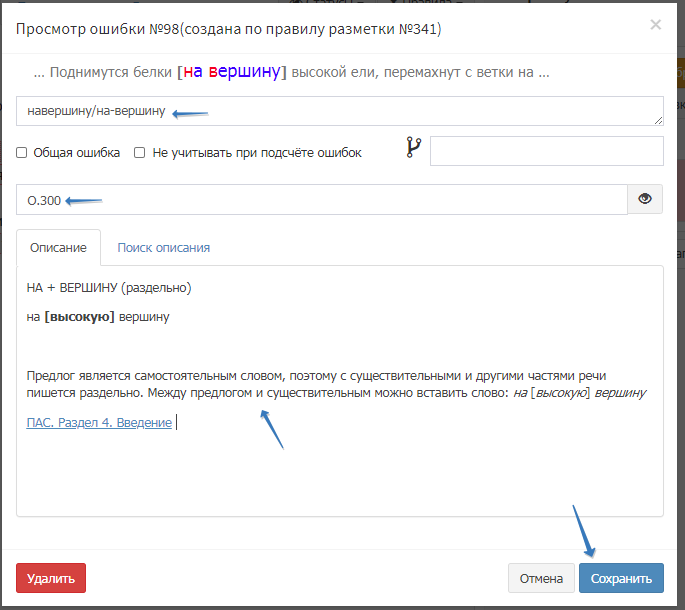This screenshot has width=685, height=610.
Task: Tick the 'Не учитывать при подсчёте ошибок' checkbox
Action: coord(140,153)
